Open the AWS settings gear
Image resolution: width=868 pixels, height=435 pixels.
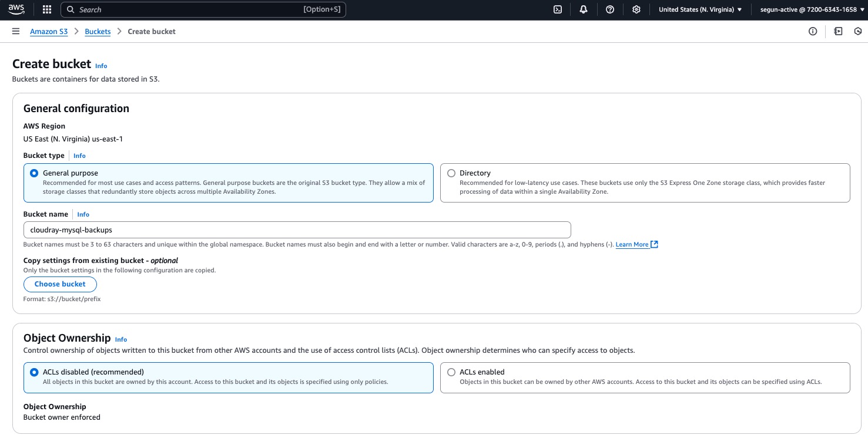click(x=636, y=9)
